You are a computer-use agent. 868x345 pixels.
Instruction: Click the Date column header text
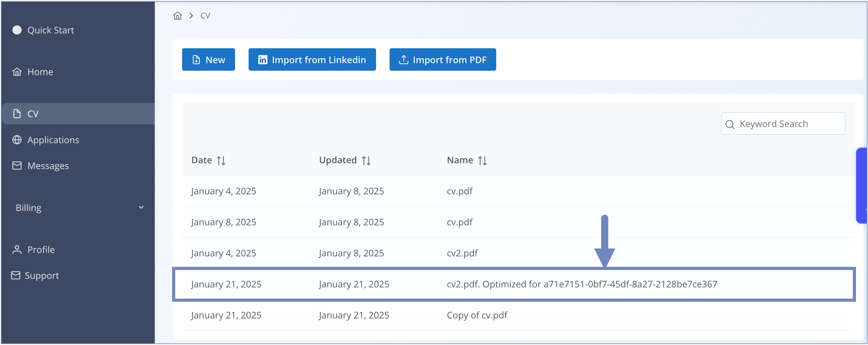pos(201,160)
